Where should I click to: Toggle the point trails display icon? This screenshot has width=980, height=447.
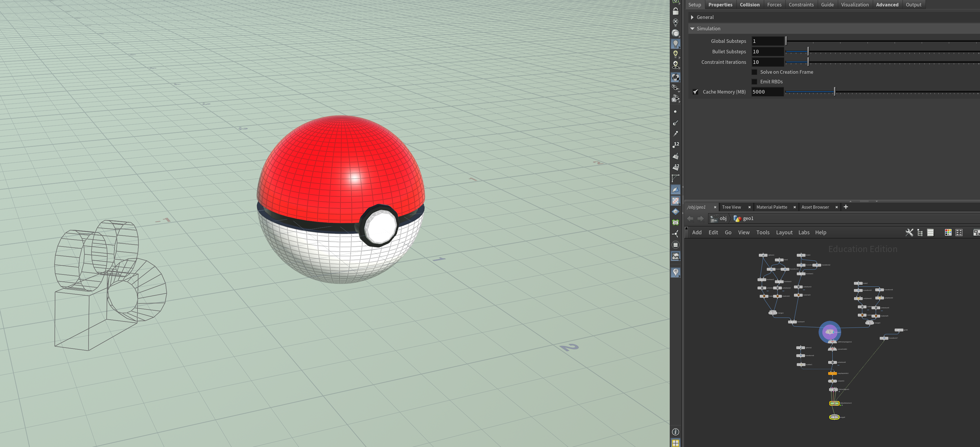(x=675, y=134)
